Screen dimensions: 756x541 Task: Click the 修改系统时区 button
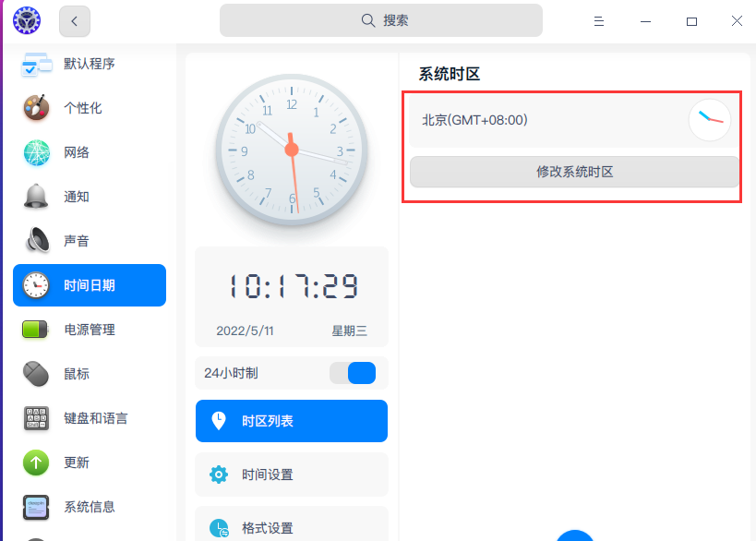click(574, 172)
